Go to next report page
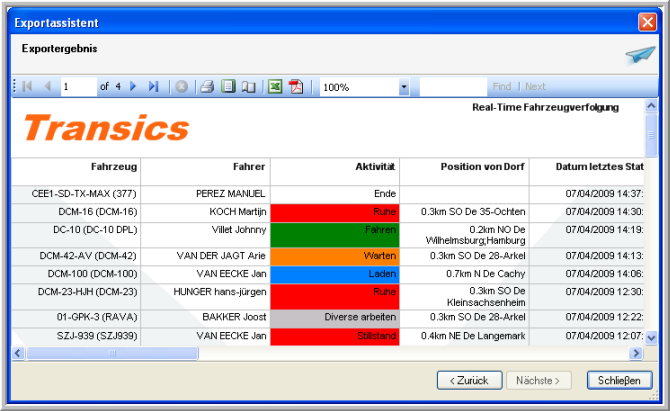This screenshot has height=411, width=670. click(x=133, y=87)
